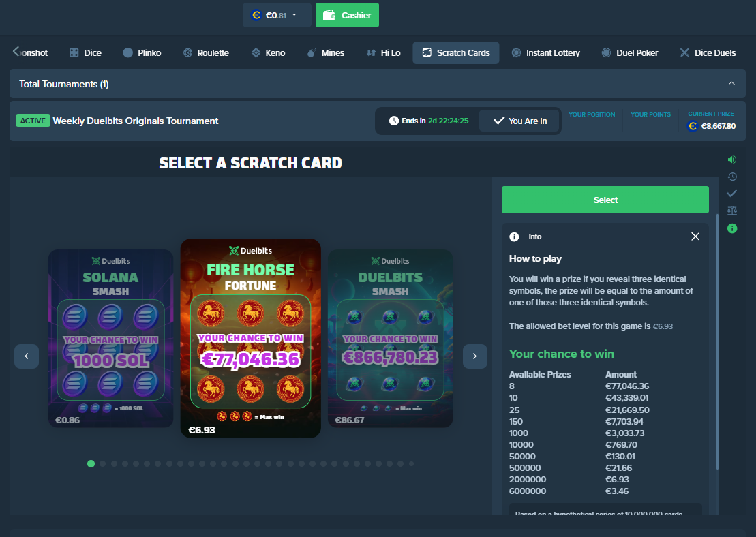The width and height of the screenshot is (756, 537).
Task: Open the fairness scales icon
Action: 732,211
